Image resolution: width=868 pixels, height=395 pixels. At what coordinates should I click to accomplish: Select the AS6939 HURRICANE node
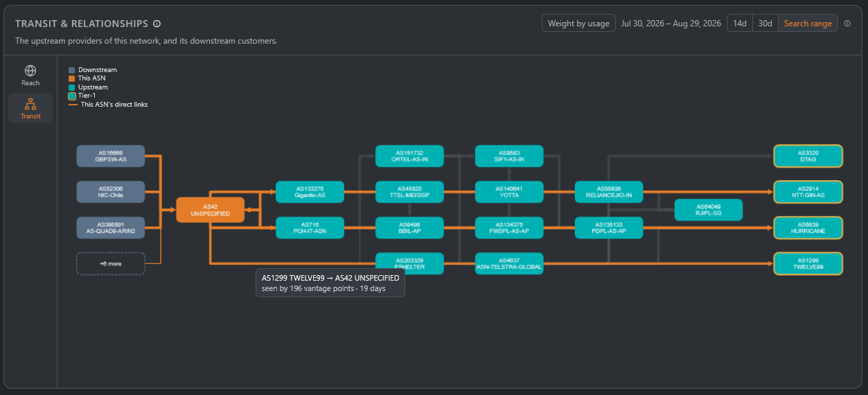pos(808,228)
